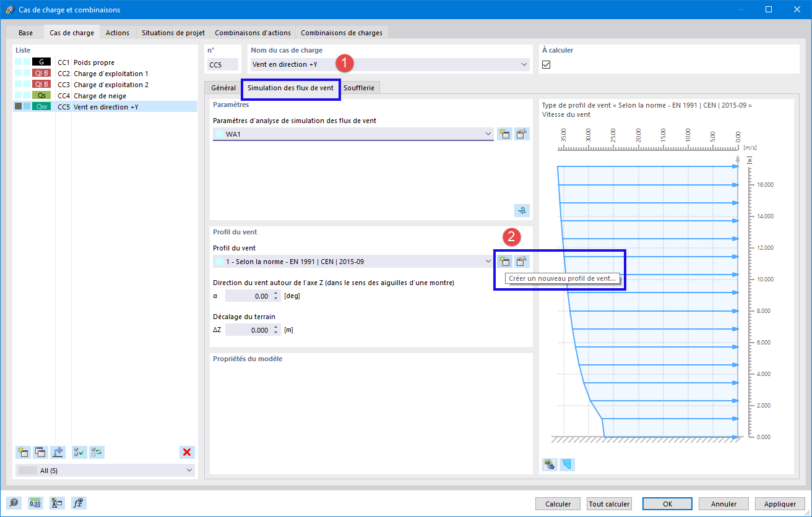Confirm the dialog with OK

(x=667, y=504)
